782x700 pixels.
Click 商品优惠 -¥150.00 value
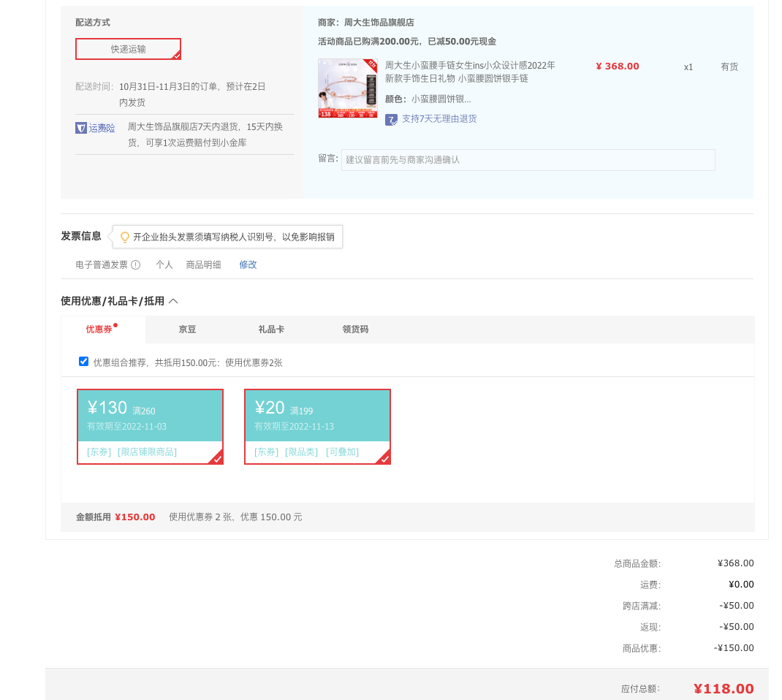734,647
